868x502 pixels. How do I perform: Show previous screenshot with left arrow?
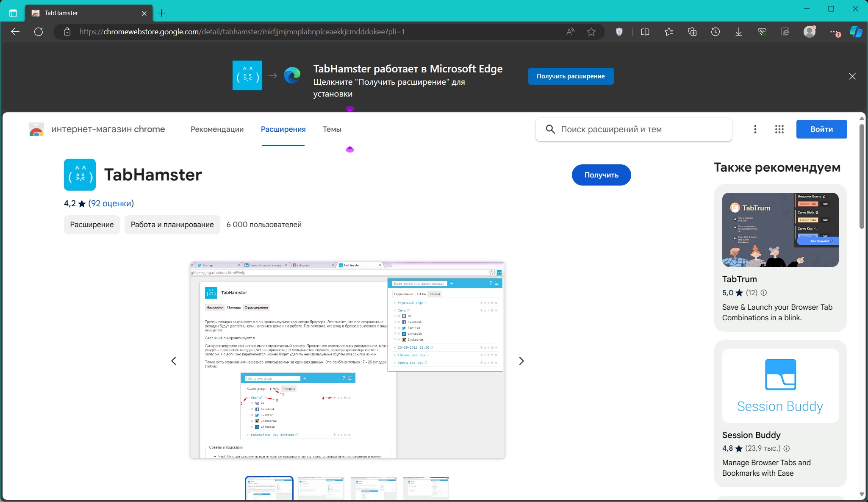174,361
